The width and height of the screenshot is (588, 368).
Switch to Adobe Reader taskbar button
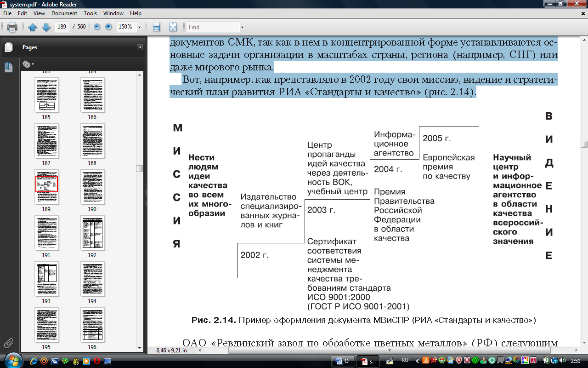pyautogui.click(x=368, y=361)
